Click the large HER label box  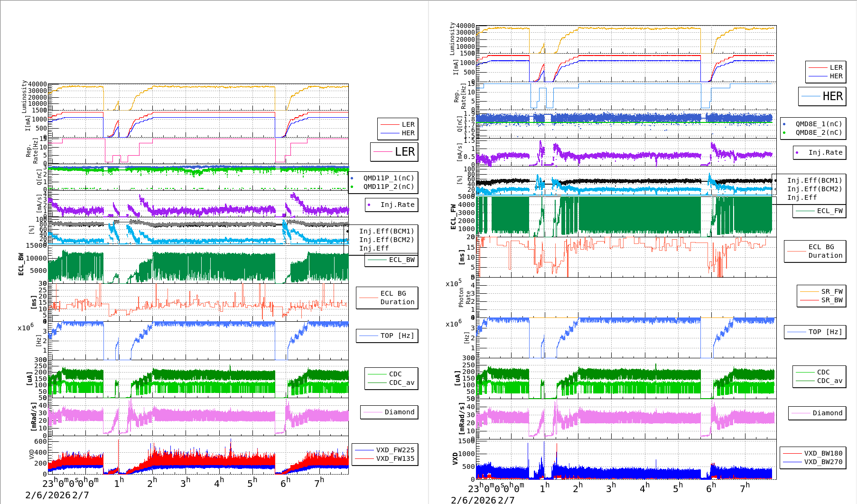pos(822,96)
